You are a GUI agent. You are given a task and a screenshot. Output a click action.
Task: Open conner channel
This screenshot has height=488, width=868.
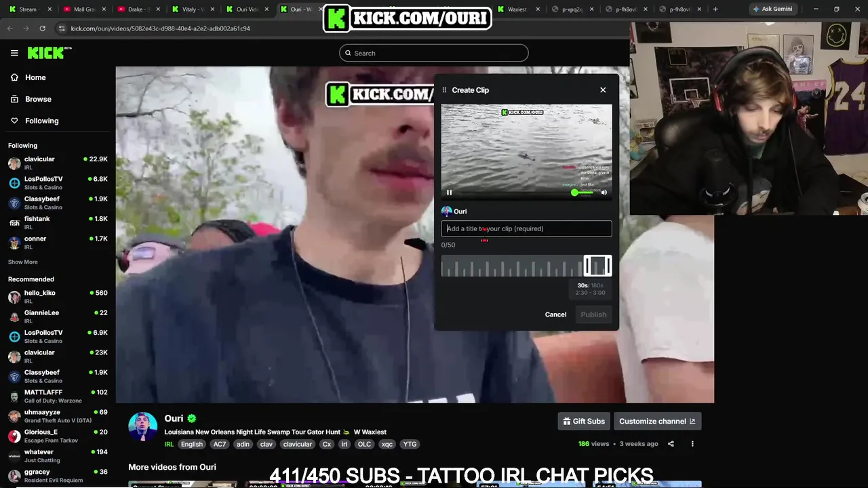pos(58,243)
